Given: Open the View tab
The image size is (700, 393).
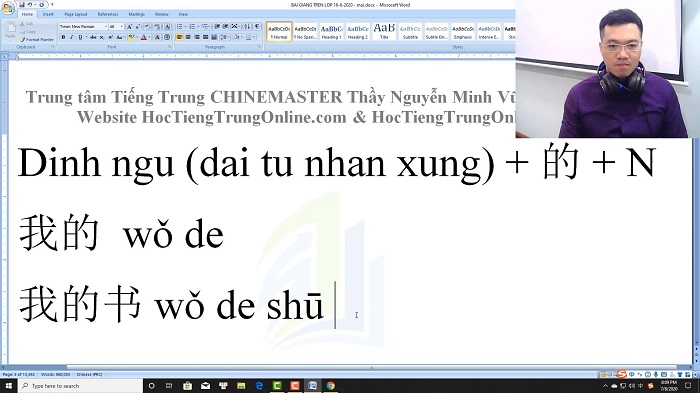Looking at the screenshot, I should 183,14.
